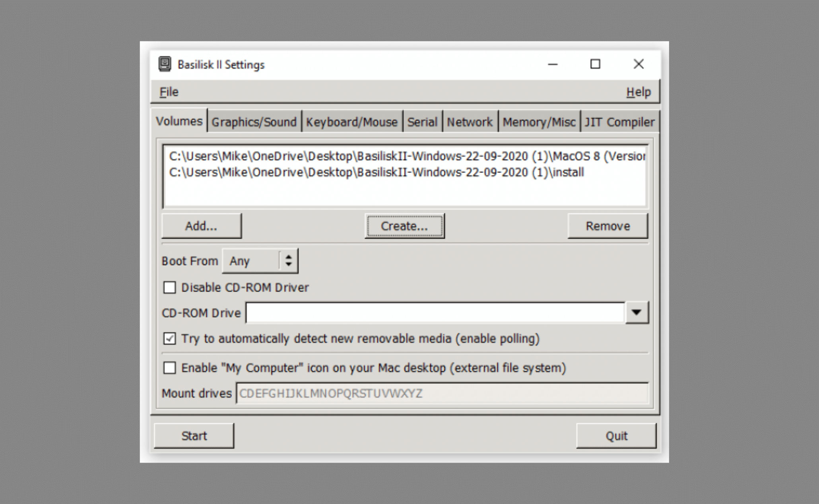Switch to the JIT Compiler tab

pyautogui.click(x=619, y=122)
